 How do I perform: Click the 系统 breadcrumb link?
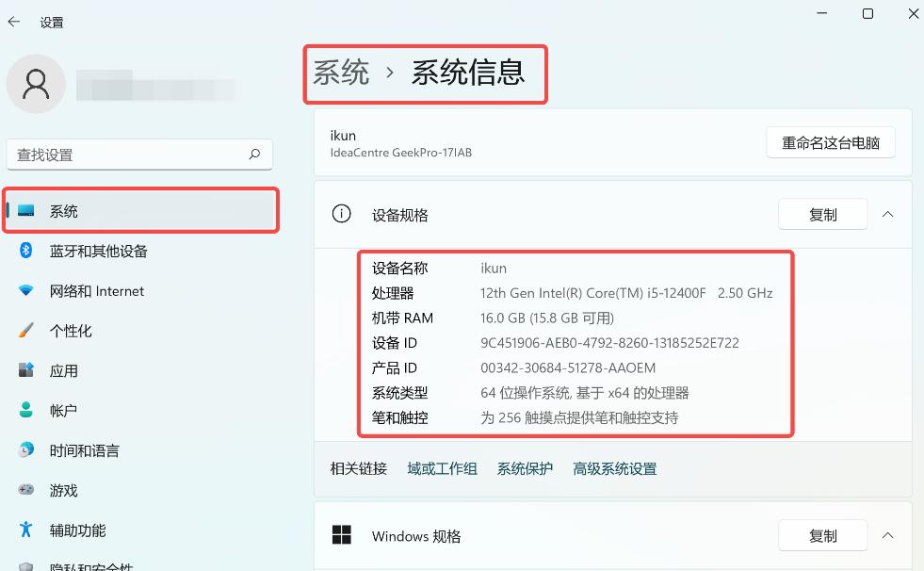(341, 73)
